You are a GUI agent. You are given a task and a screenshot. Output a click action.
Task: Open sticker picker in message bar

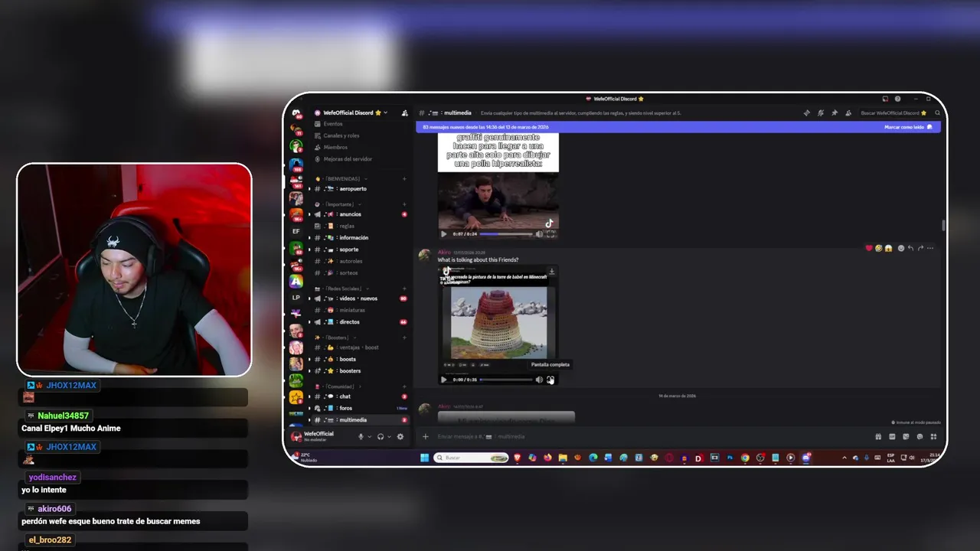click(906, 436)
